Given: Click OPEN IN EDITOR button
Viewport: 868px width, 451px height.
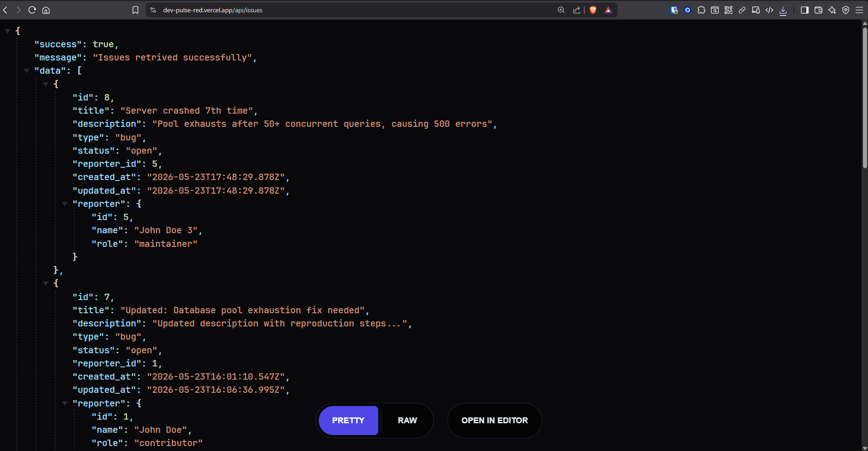Looking at the screenshot, I should point(494,421).
